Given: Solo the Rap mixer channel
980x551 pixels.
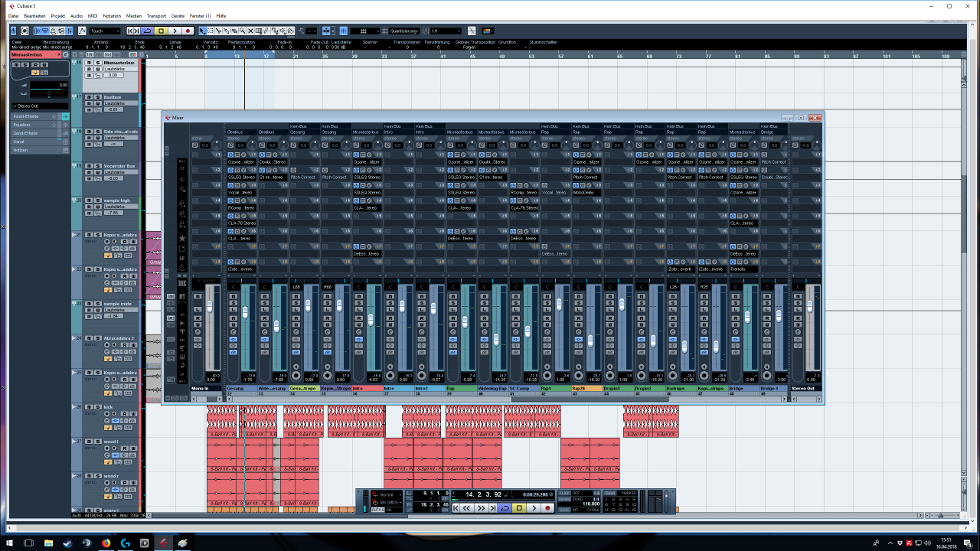Looking at the screenshot, I should tap(453, 303).
